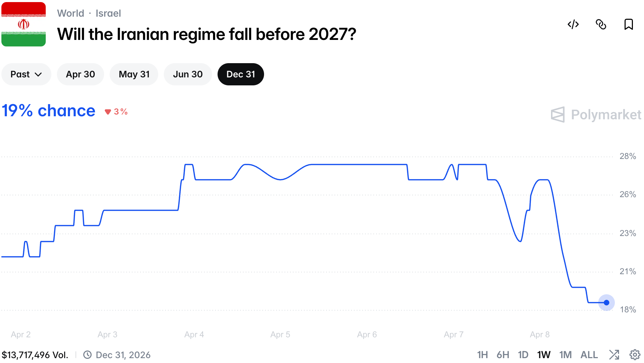Set chart range to 1H
Screen dimensions: 644x363
tap(482, 355)
